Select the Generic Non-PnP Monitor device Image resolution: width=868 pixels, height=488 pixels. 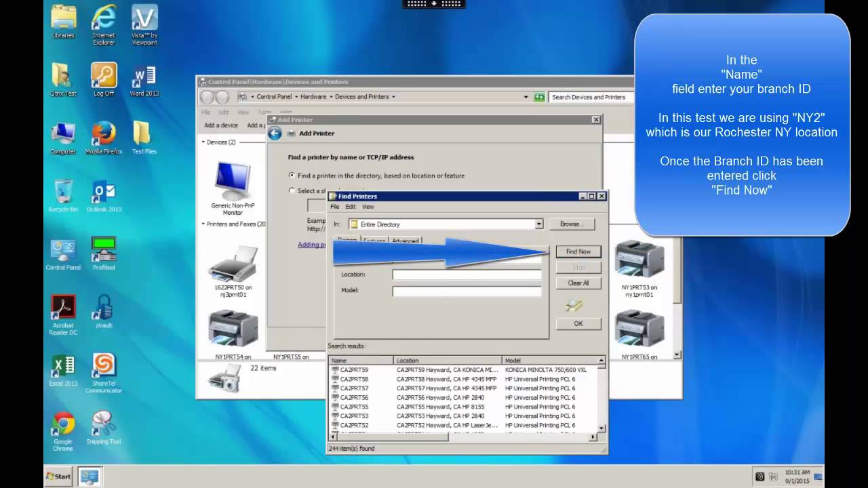(233, 188)
